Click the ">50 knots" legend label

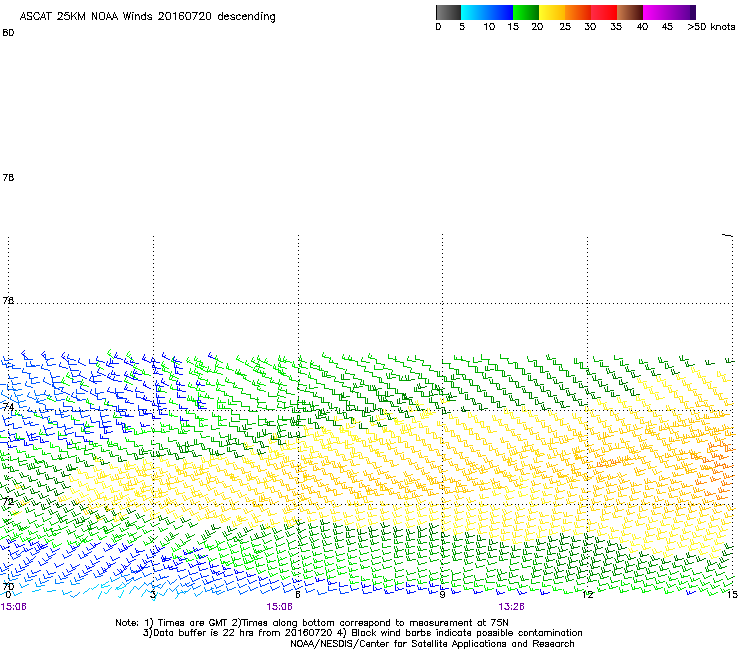[x=711, y=27]
